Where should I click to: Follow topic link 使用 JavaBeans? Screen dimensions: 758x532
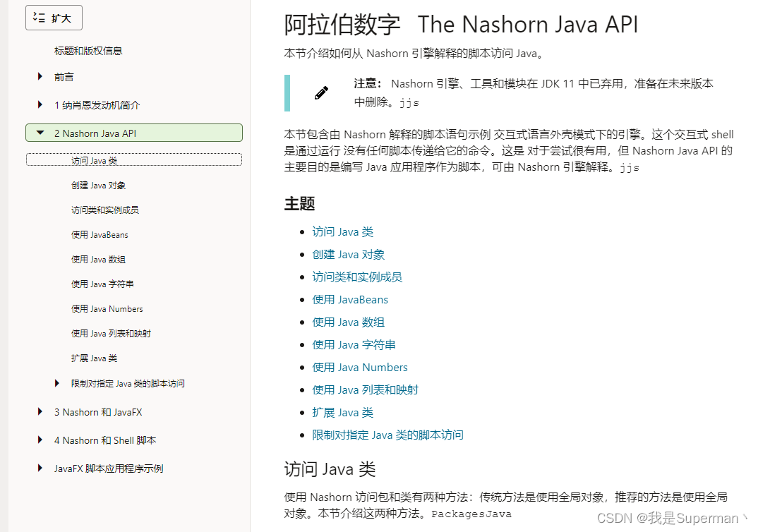coord(350,300)
